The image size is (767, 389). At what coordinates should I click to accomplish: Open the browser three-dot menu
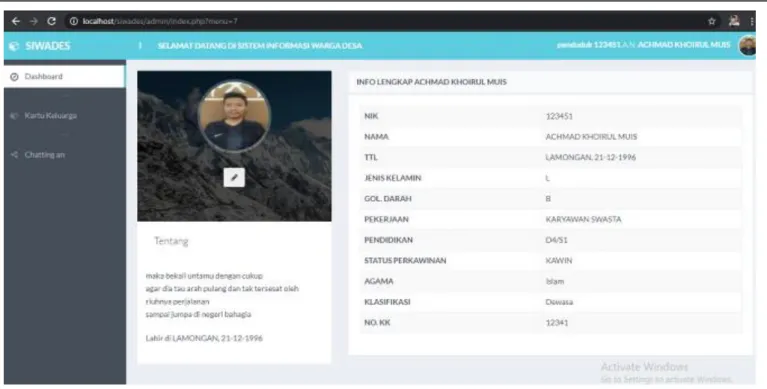[x=751, y=21]
